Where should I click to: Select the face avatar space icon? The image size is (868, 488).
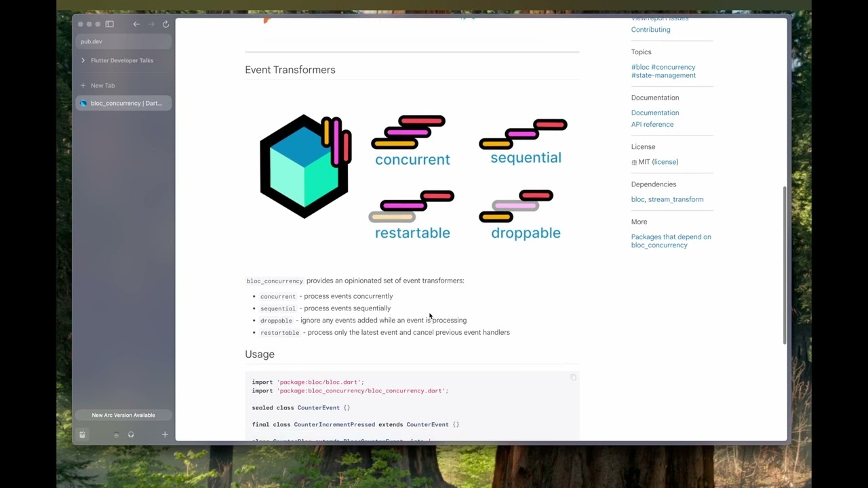point(116,435)
